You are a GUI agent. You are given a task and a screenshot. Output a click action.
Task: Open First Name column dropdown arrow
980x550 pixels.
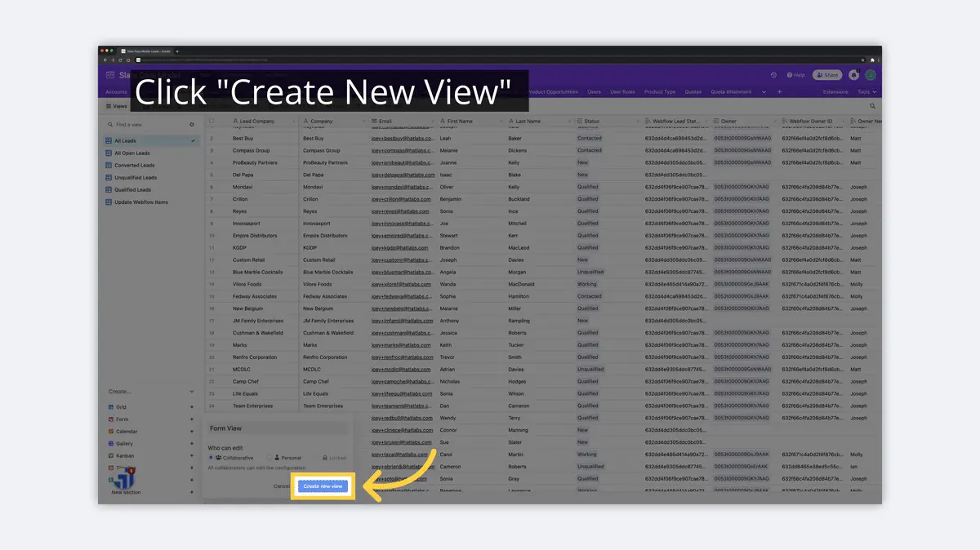[x=501, y=122]
